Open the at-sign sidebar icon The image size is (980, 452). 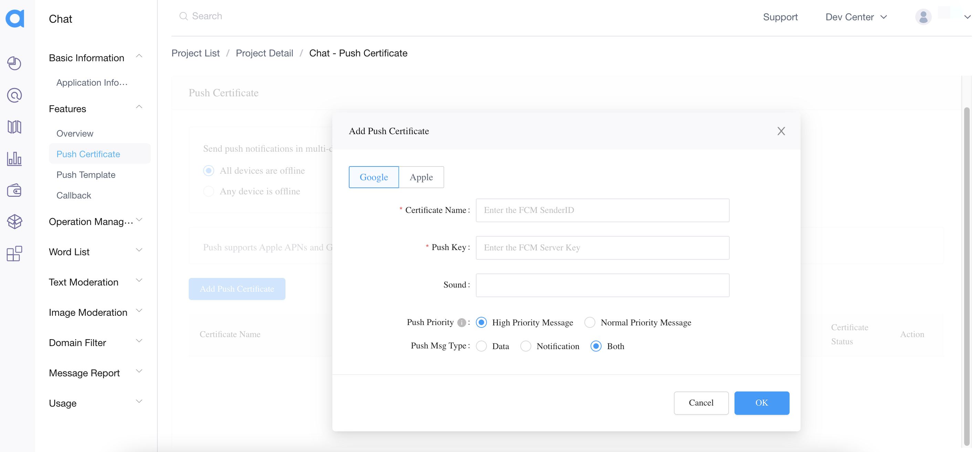[x=14, y=95]
